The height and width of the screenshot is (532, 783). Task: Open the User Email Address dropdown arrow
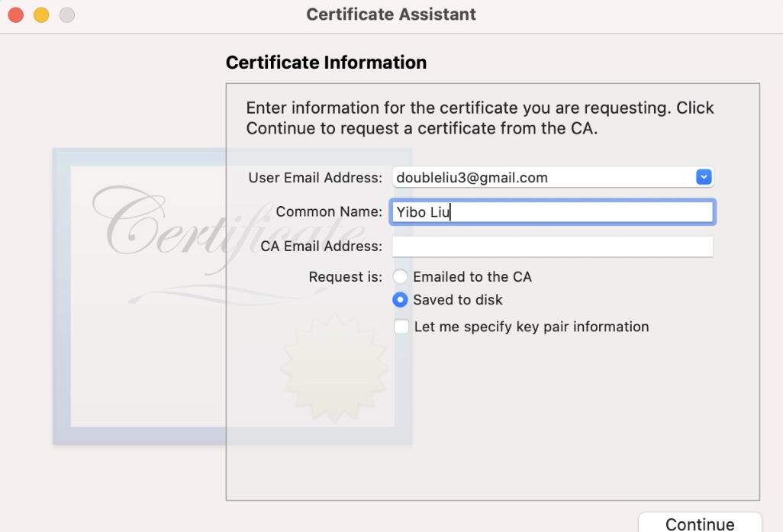[704, 177]
